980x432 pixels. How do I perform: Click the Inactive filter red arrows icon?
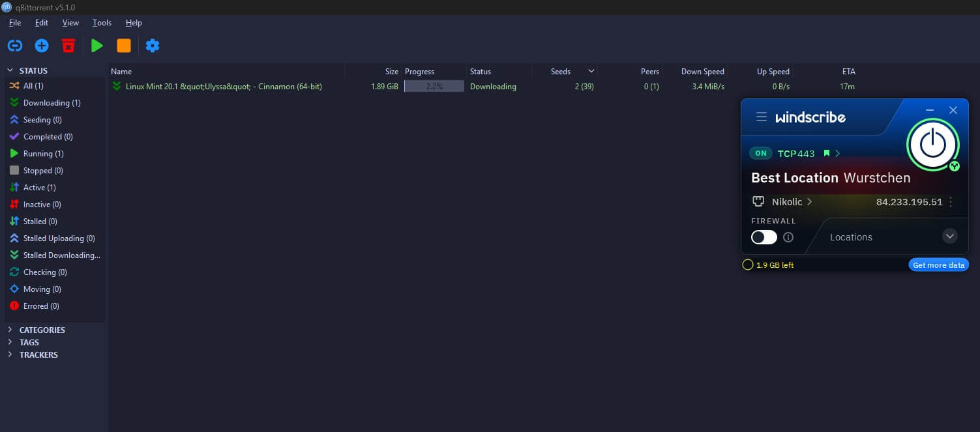pyautogui.click(x=14, y=205)
